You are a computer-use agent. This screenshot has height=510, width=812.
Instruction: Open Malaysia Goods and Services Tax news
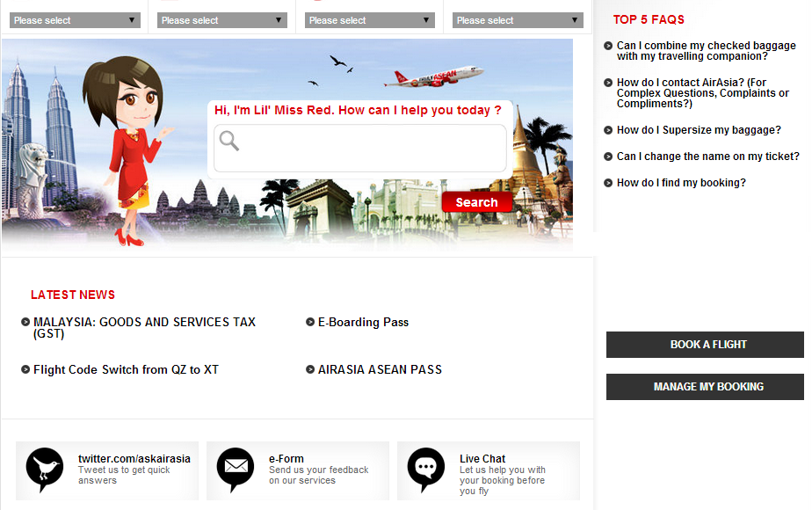coord(144,328)
